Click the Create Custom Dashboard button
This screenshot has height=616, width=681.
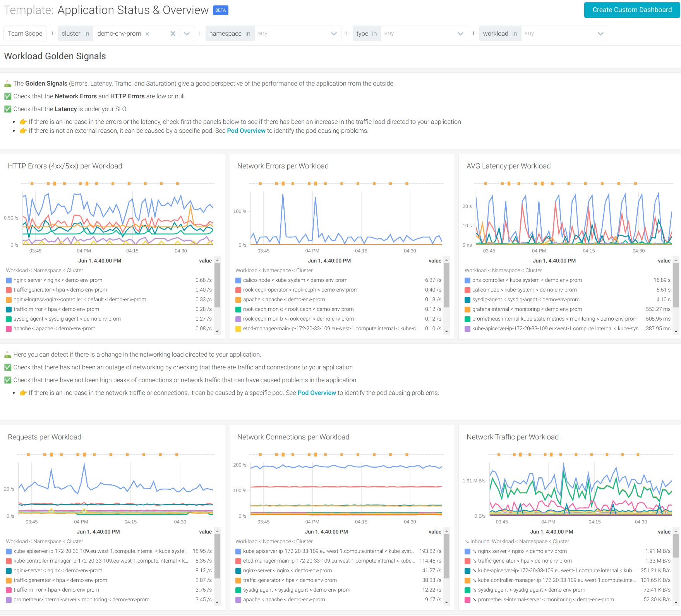632,10
